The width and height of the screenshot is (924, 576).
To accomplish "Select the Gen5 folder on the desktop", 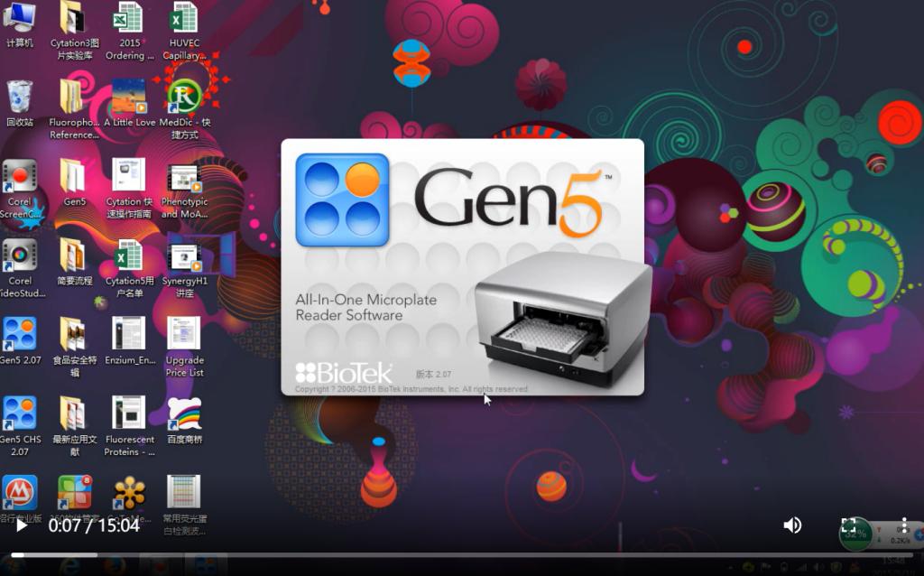I will pos(74,182).
